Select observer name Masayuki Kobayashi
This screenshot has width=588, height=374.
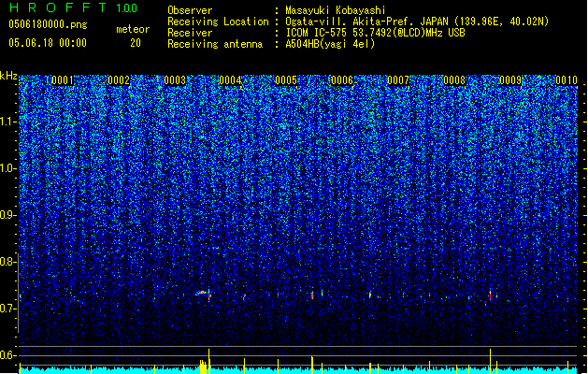coord(336,10)
